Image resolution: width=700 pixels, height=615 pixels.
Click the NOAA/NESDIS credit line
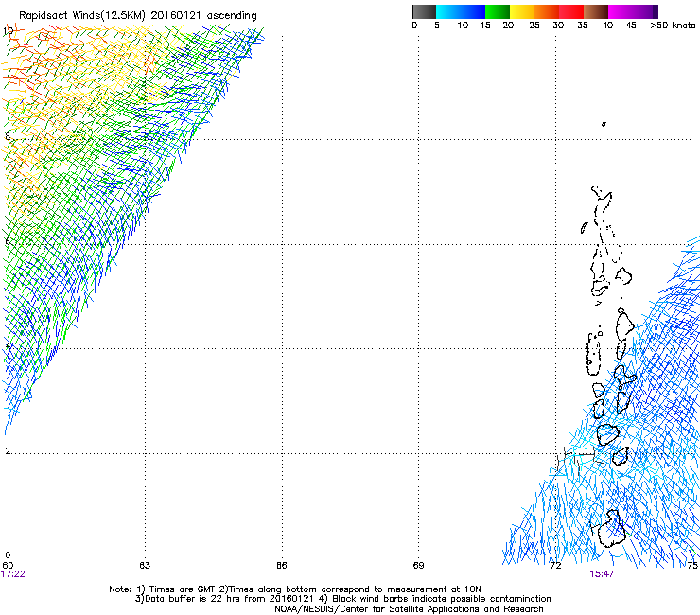click(409, 609)
